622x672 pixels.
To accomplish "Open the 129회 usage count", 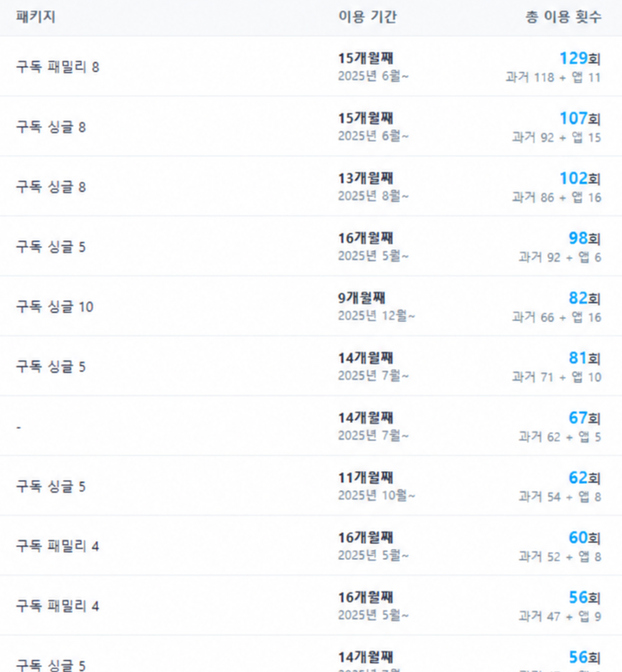I will pyautogui.click(x=580, y=58).
